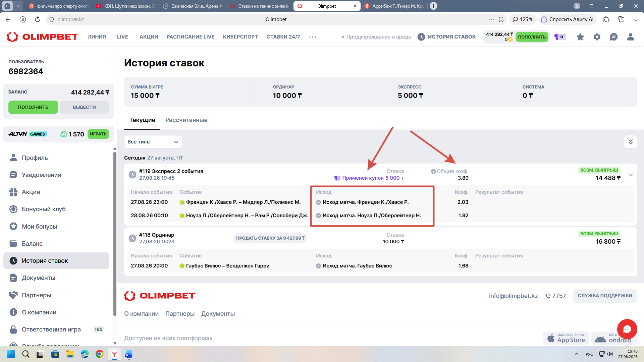This screenshot has height=362, width=644.
Task: Open the favorites star icon in header
Action: [580, 37]
